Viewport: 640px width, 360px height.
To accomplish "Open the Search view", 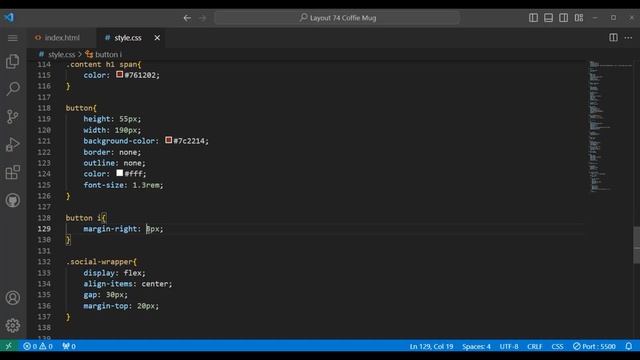I will click(x=13, y=89).
